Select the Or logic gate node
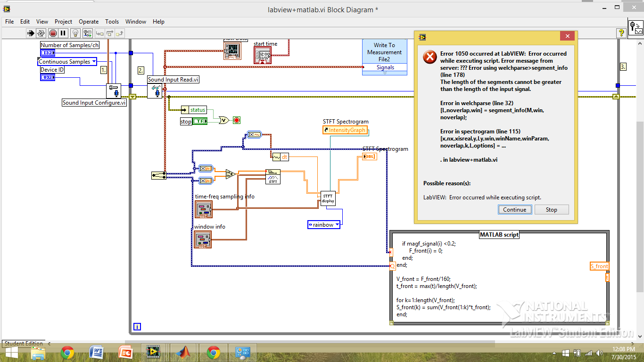Viewport: 644px width, 362px height. [x=224, y=120]
